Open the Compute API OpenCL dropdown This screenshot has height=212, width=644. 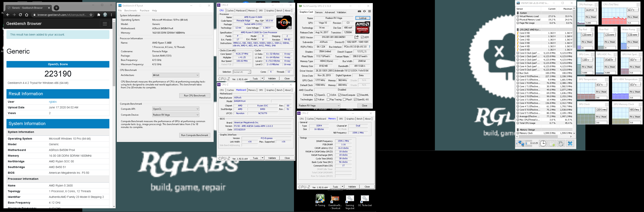point(176,109)
